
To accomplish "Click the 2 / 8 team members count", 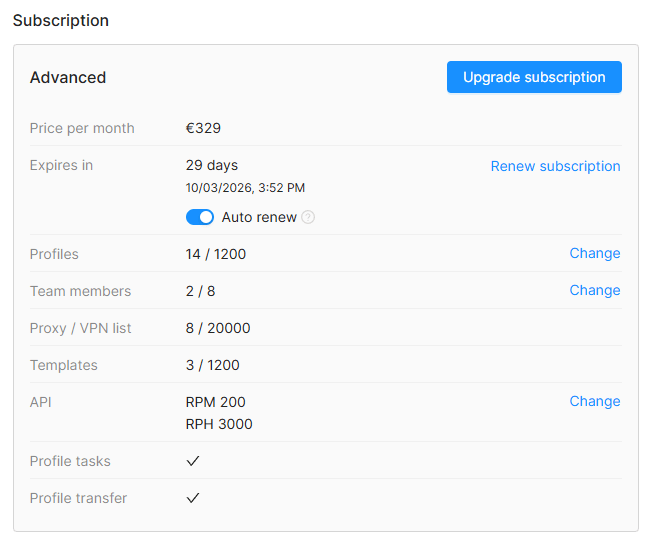I will [200, 291].
